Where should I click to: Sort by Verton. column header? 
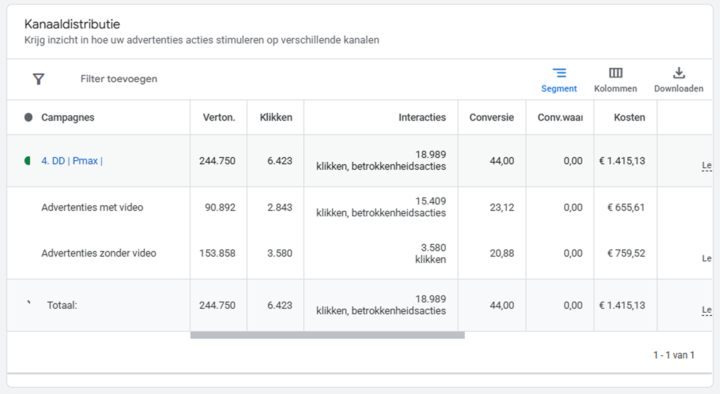tap(219, 118)
